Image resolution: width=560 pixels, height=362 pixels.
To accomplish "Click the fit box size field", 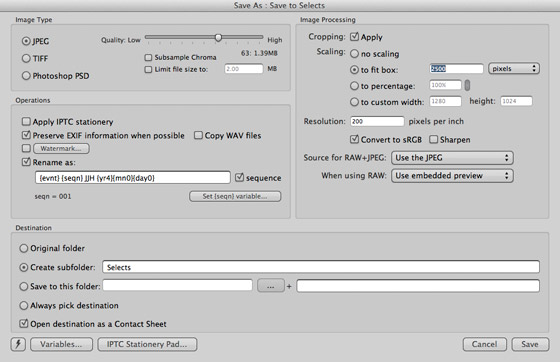I will click(x=456, y=69).
